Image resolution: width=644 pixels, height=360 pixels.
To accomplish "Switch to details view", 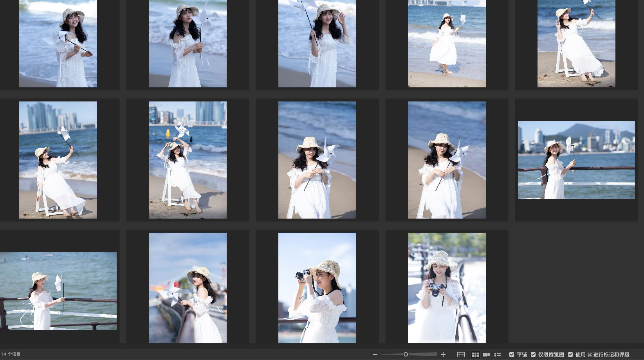I will tap(486, 355).
